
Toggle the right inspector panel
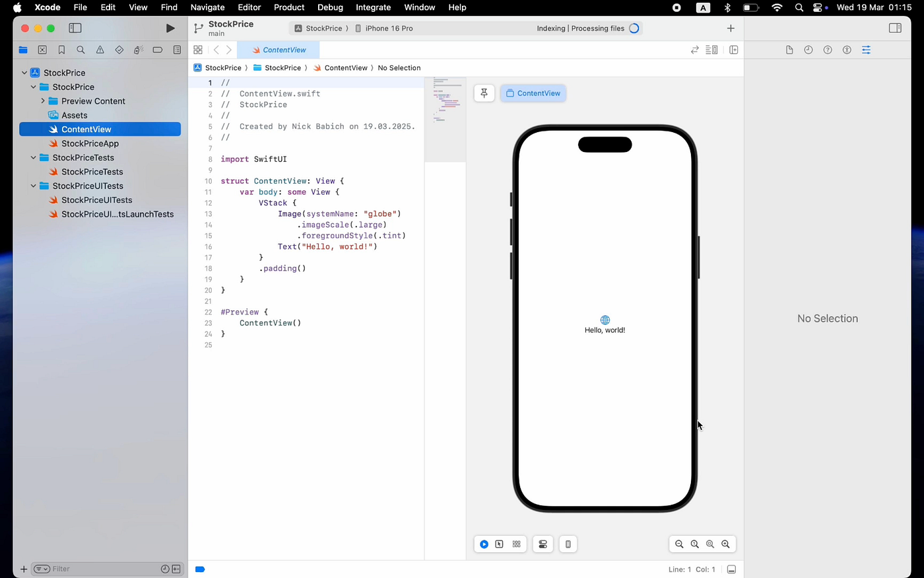click(x=895, y=28)
